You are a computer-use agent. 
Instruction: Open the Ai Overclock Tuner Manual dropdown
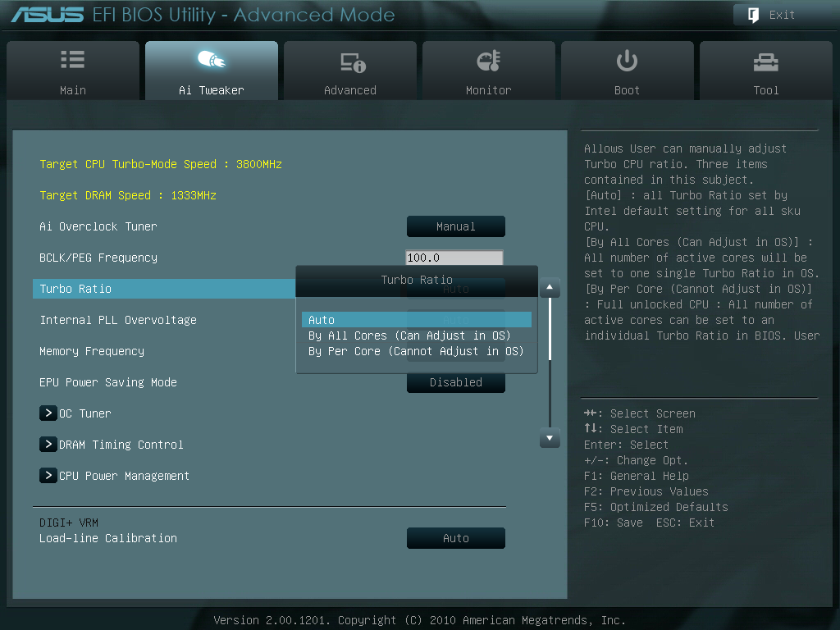click(x=456, y=226)
